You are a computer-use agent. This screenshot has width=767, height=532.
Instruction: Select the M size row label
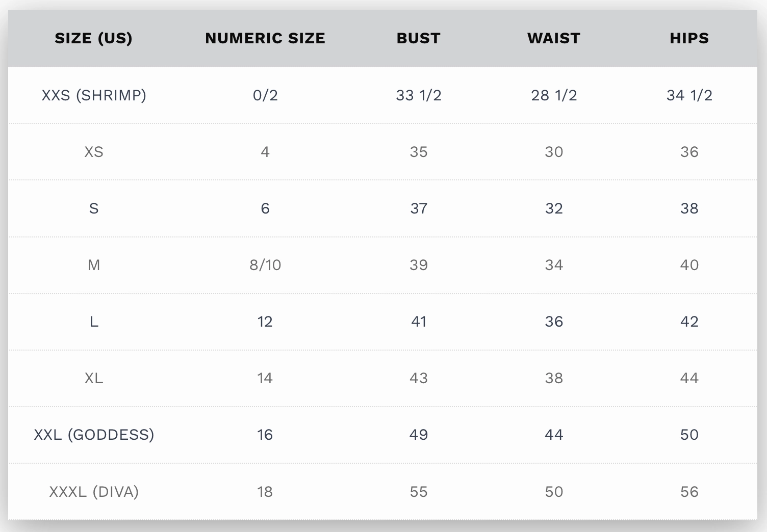(94, 265)
